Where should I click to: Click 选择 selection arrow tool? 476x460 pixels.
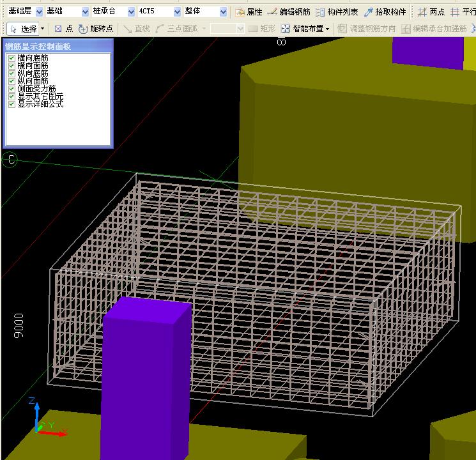(x=24, y=29)
